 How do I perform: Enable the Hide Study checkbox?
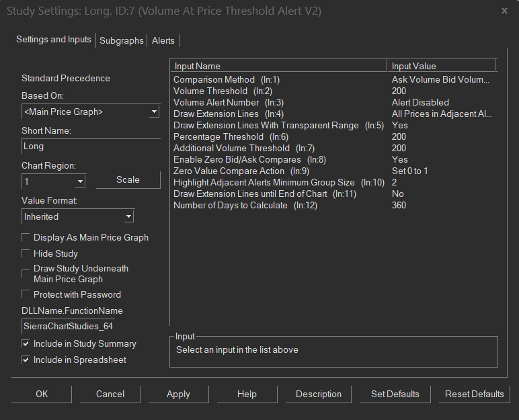point(26,253)
